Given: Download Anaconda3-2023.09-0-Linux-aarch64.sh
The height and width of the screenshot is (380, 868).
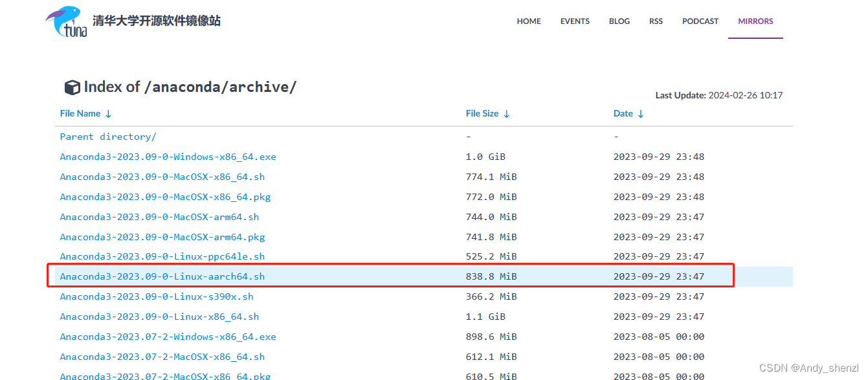Looking at the screenshot, I should point(162,276).
